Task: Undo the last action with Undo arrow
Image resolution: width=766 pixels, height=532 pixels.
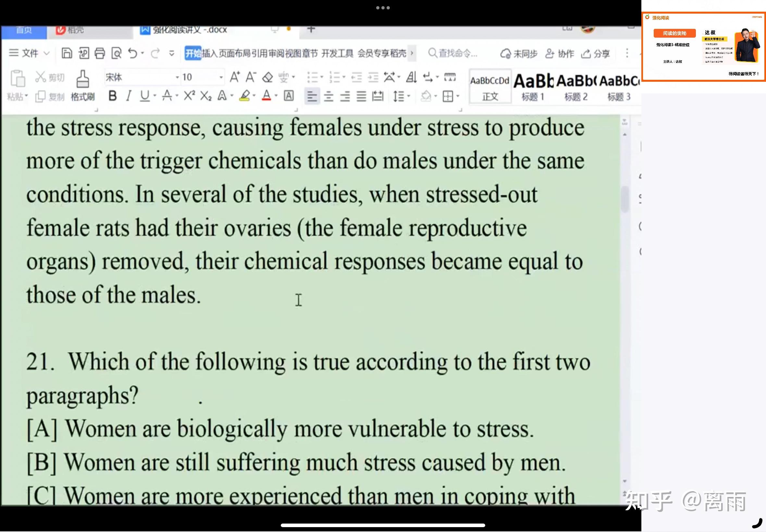Action: 133,53
